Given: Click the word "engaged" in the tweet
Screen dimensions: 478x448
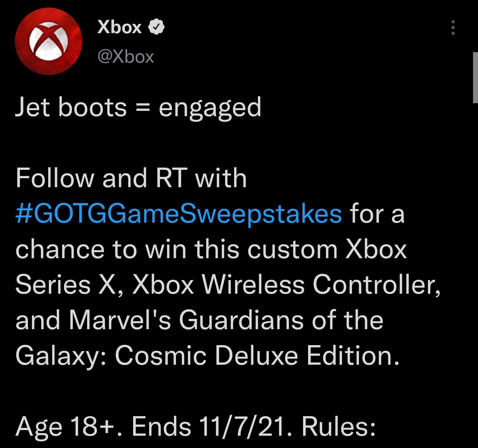Looking at the screenshot, I should tap(210, 108).
